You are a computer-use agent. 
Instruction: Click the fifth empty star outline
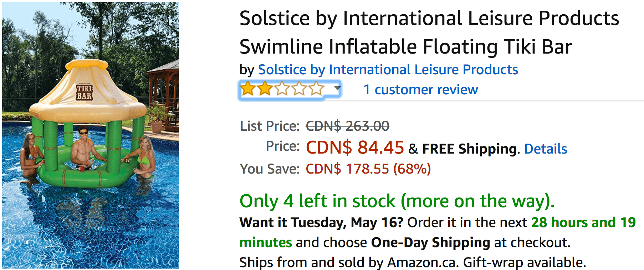(x=316, y=89)
